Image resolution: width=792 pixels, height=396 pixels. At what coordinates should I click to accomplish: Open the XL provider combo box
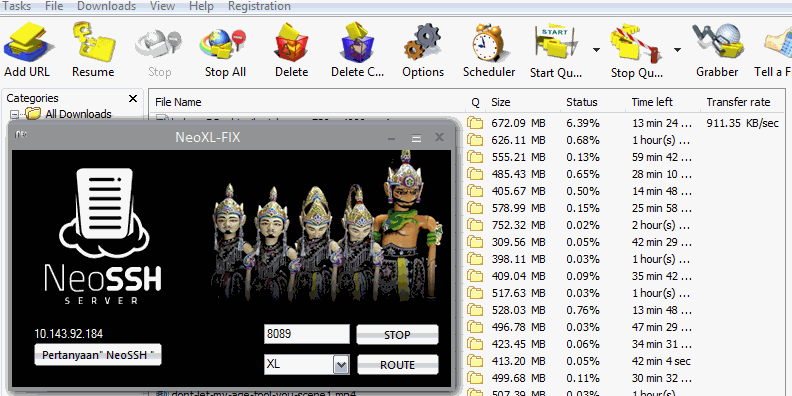click(x=307, y=364)
